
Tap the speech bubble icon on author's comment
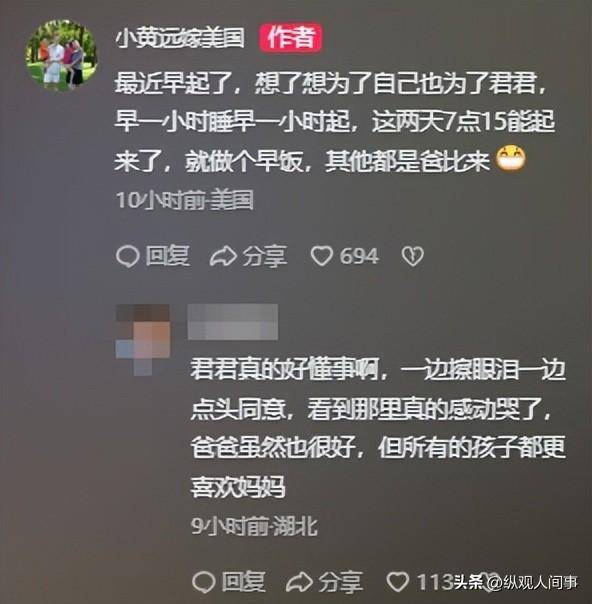coord(127,257)
